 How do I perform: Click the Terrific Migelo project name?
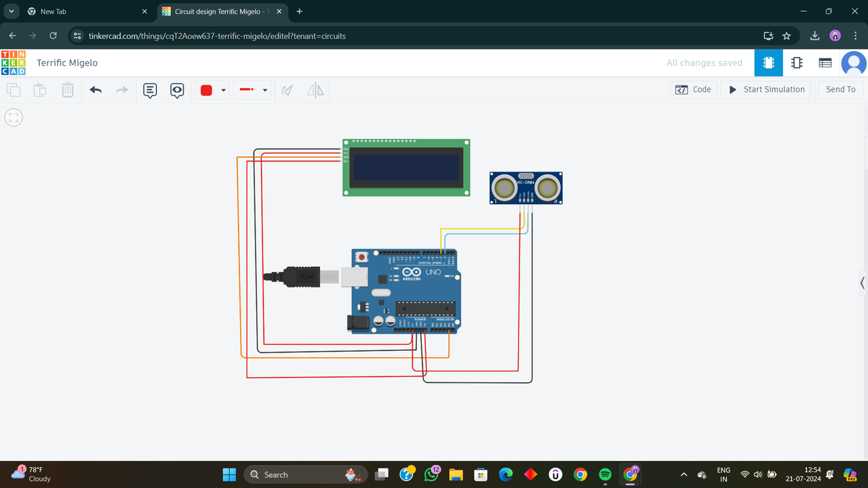pos(67,62)
